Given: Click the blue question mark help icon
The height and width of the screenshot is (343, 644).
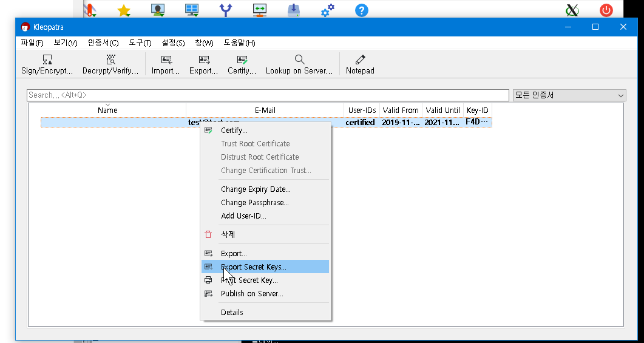Looking at the screenshot, I should point(361,10).
